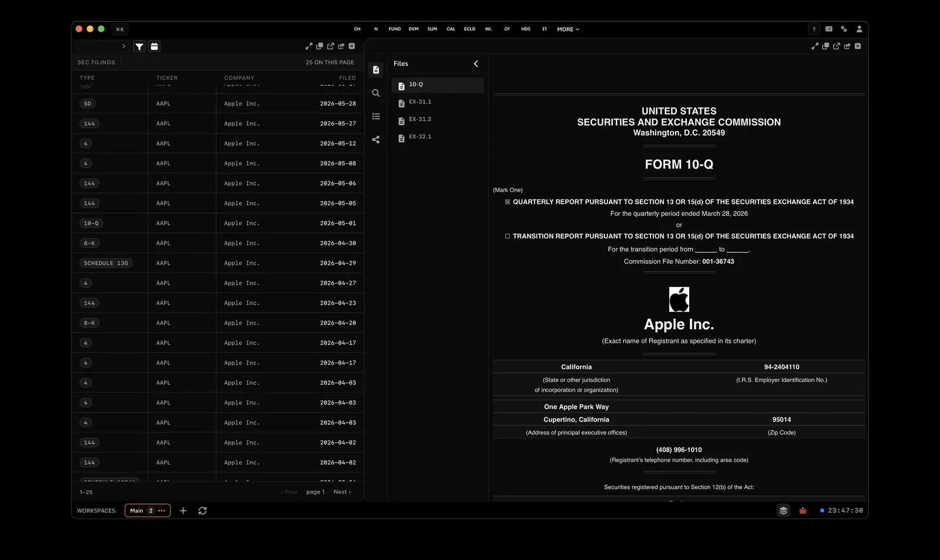Viewport: 940px width, 560px height.
Task: Open the CAL function in top bar
Action: 451,29
